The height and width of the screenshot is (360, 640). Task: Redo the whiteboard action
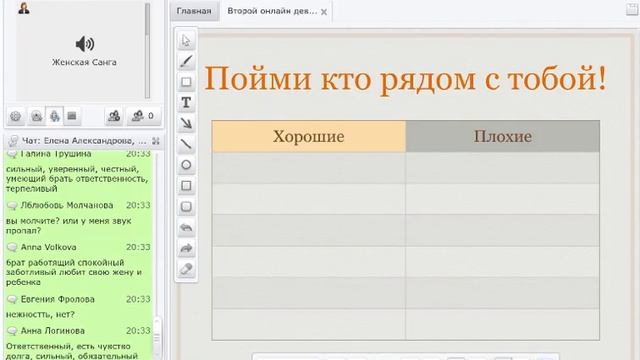pyautogui.click(x=186, y=248)
